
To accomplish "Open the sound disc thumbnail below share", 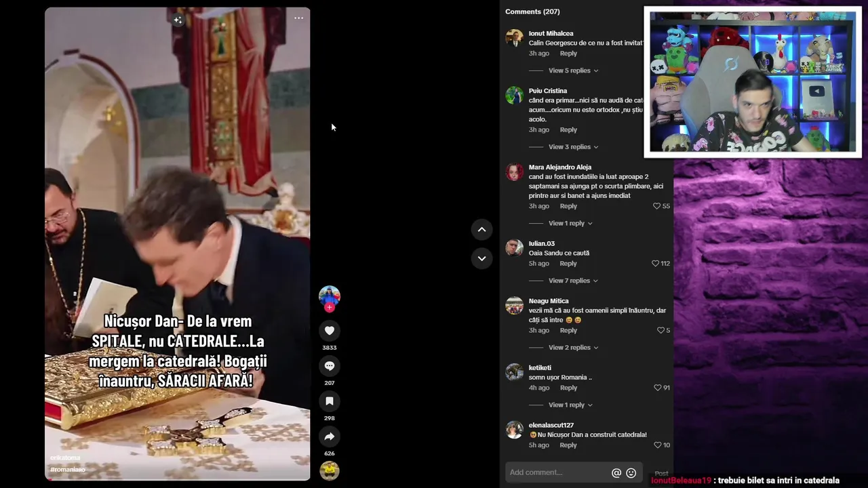I will click(330, 470).
